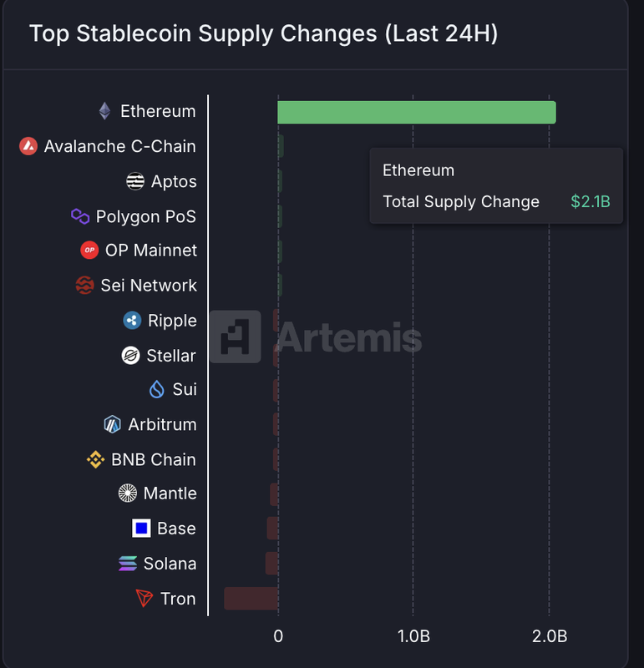
Task: Click the Polygon PoS purple icon
Action: 80,216
